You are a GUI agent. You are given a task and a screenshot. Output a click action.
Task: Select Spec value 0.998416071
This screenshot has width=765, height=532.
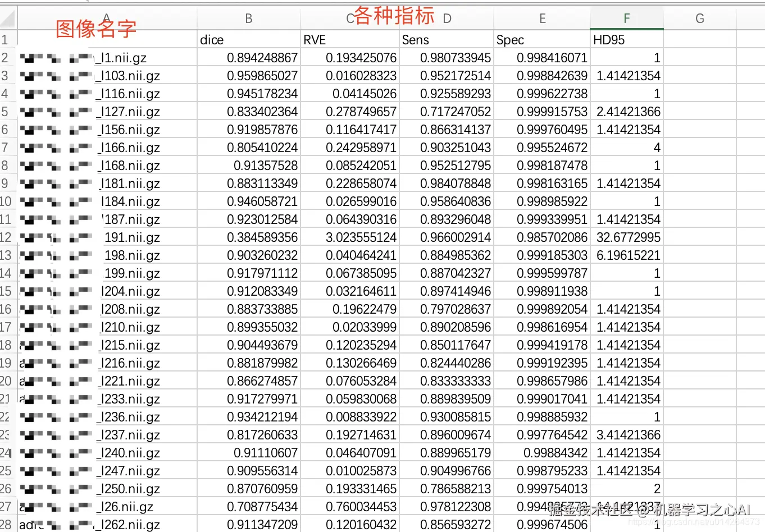click(x=543, y=58)
